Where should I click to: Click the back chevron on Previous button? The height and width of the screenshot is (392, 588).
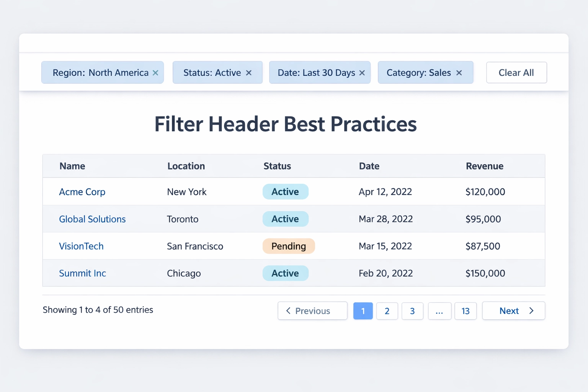[288, 311]
